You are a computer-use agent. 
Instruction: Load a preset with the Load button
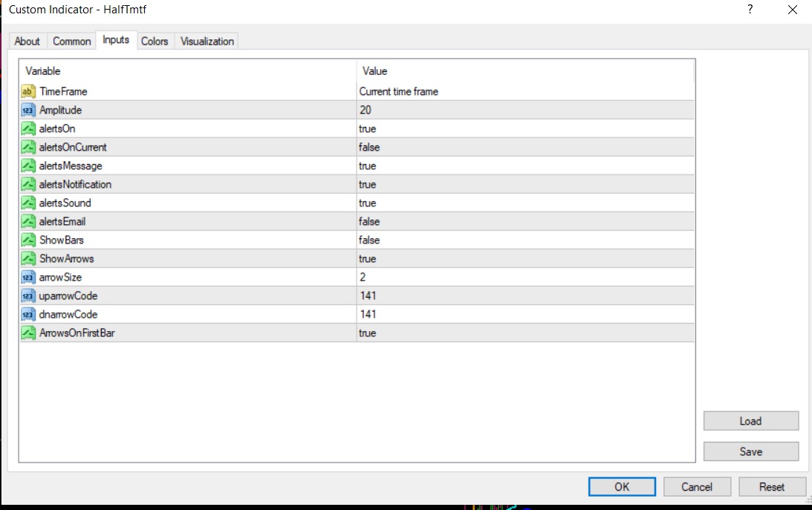[x=751, y=421]
